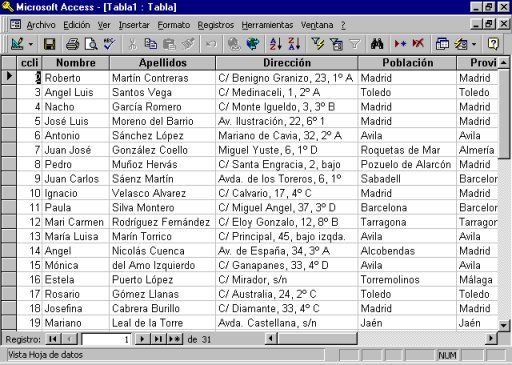The width and height of the screenshot is (512, 365).
Task: Sort ascending with A-Z icon
Action: pos(276,44)
